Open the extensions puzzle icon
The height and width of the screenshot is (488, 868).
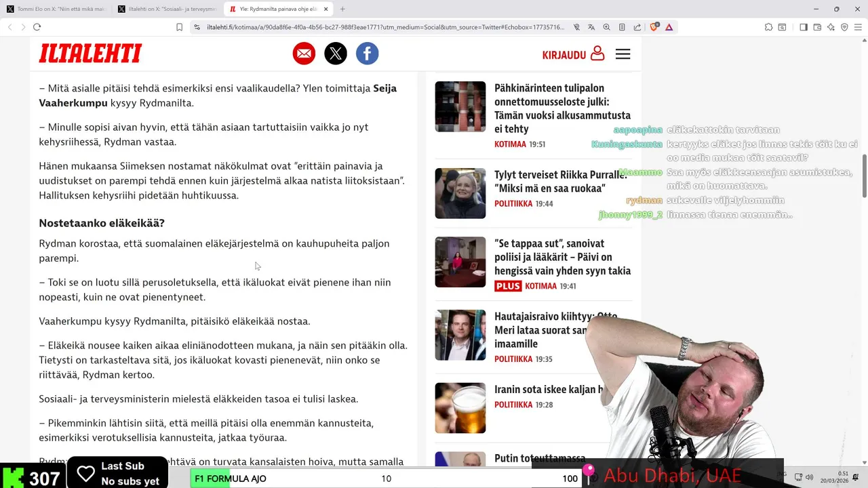tap(768, 27)
